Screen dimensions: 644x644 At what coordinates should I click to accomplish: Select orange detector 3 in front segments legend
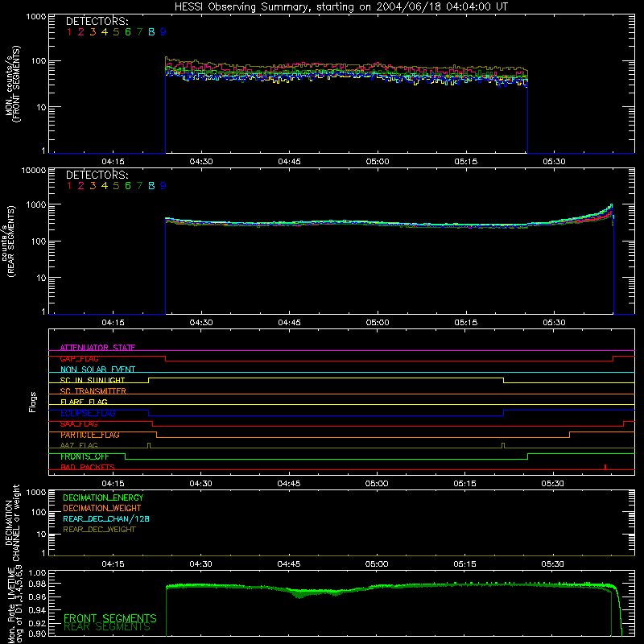coord(93,32)
